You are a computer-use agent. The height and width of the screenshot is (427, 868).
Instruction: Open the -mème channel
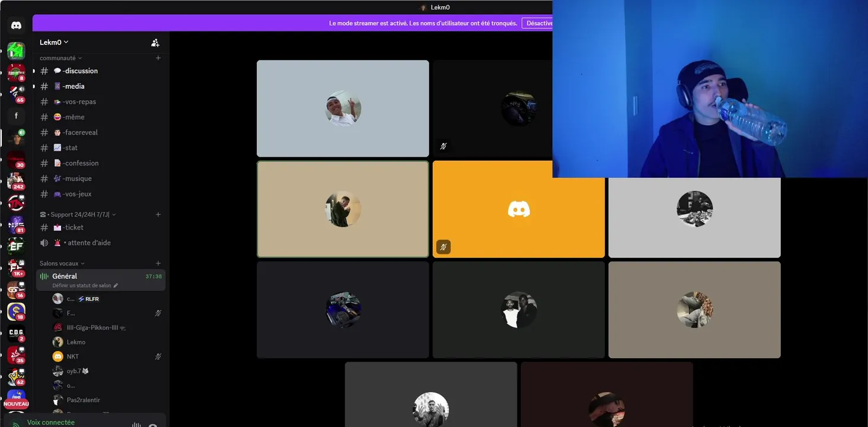click(101, 117)
